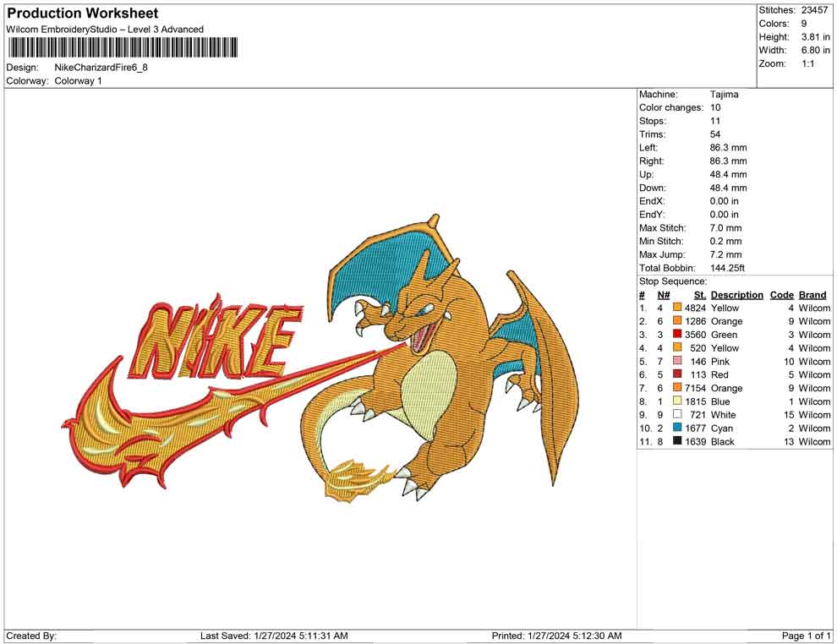Click the Wilcom EmbroideryStudio Level 3 Advanced line

[105, 30]
